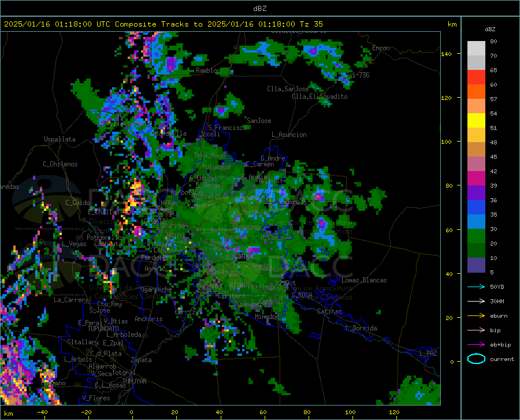Pick the bright green swatch in dBZ scale

tap(476, 236)
